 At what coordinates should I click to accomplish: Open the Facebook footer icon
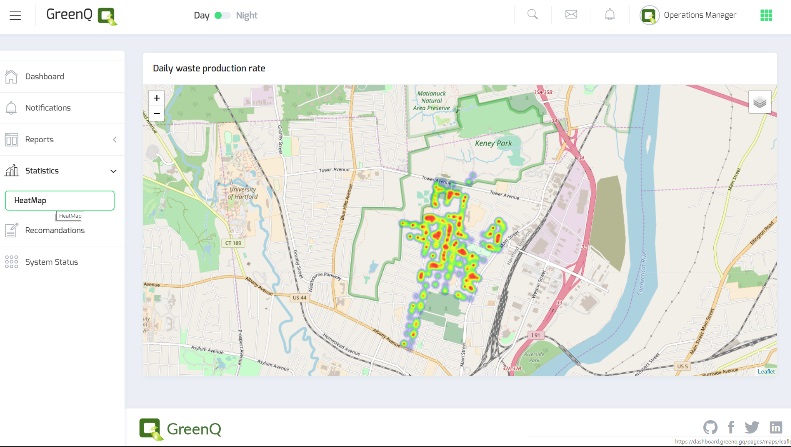pos(731,428)
